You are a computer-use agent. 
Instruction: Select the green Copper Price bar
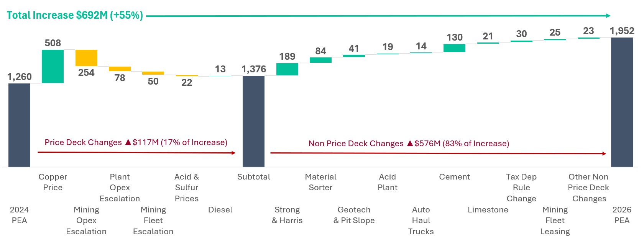click(x=53, y=66)
